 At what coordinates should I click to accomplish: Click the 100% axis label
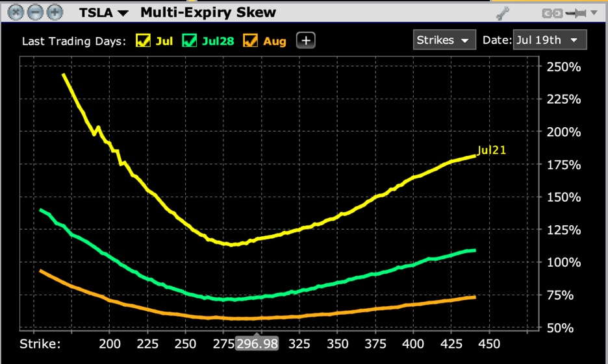[564, 263]
